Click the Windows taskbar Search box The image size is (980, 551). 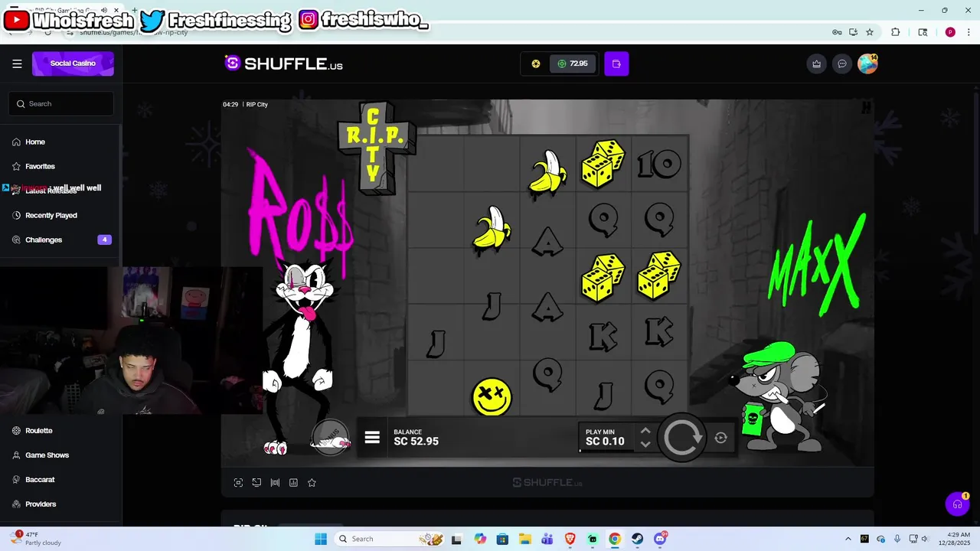[390, 539]
